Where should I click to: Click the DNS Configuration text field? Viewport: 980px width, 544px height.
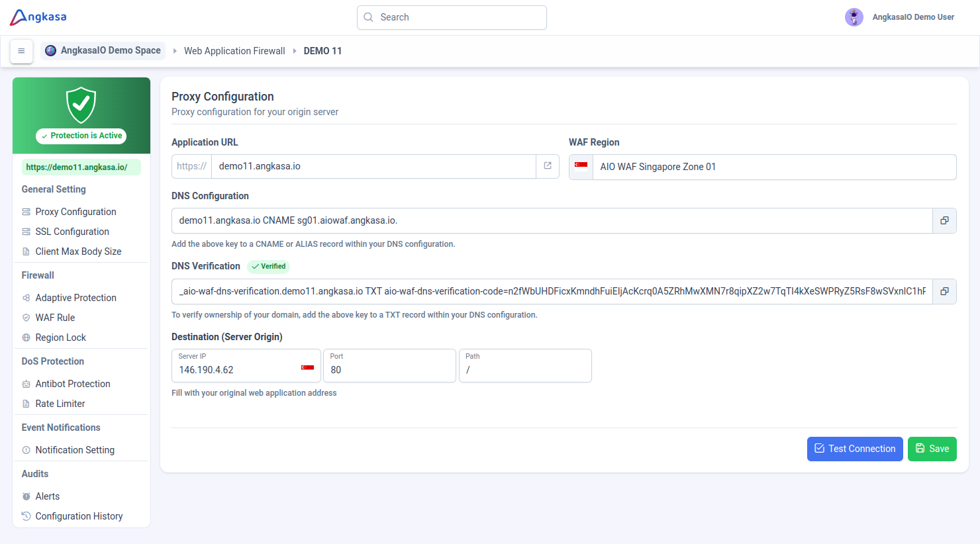tap(552, 220)
